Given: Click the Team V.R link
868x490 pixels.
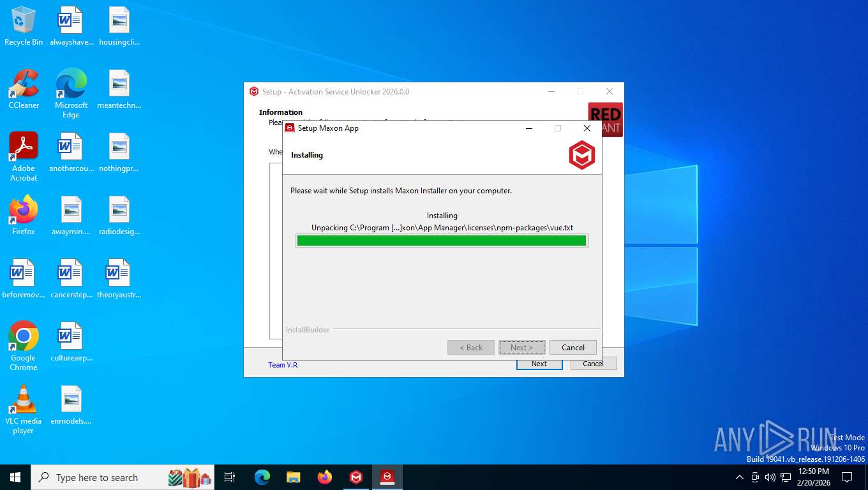Looking at the screenshot, I should 283,365.
